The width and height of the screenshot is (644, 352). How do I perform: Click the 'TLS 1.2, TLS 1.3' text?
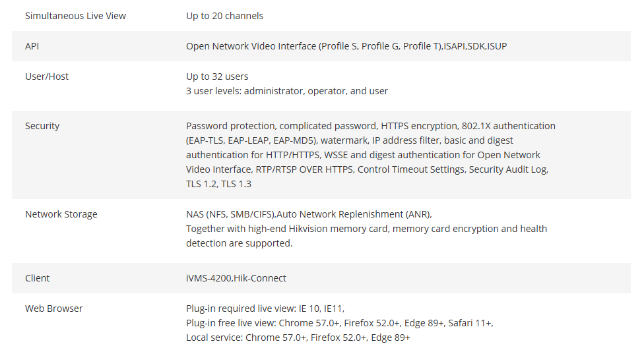pos(218,184)
